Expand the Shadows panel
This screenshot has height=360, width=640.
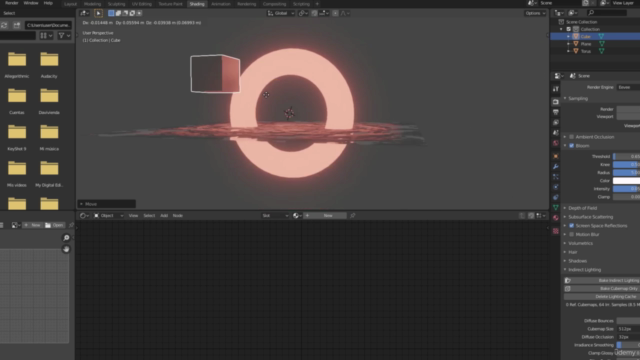tap(576, 261)
